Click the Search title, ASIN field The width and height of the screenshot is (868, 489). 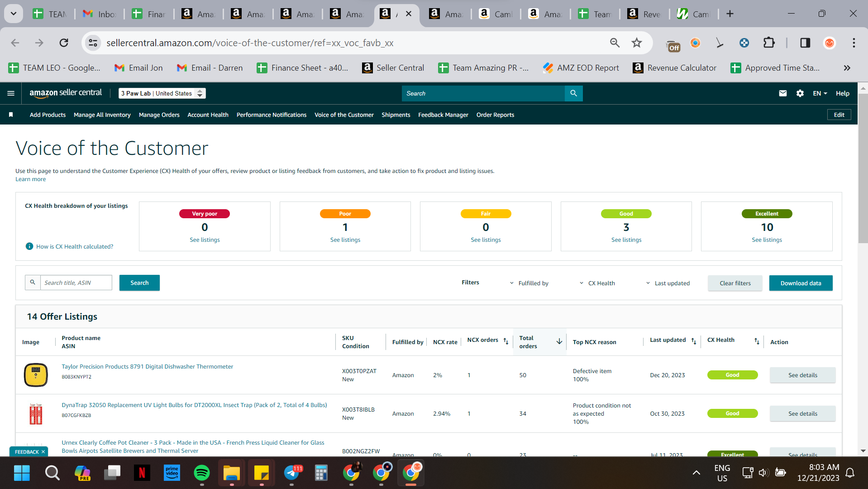76,283
